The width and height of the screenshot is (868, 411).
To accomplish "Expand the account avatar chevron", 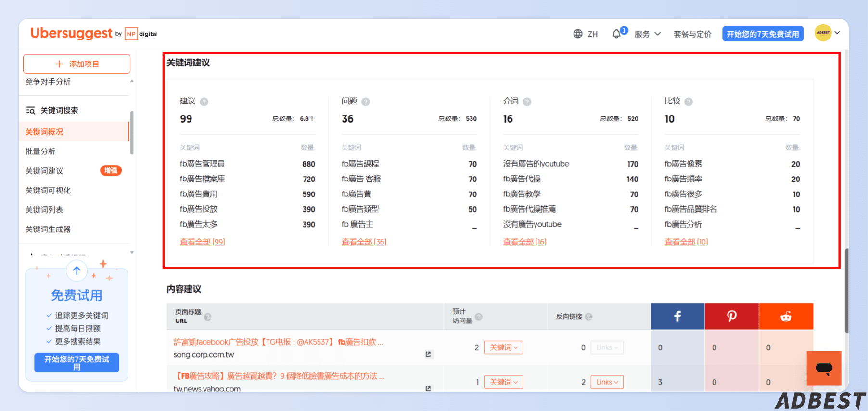I will (837, 33).
